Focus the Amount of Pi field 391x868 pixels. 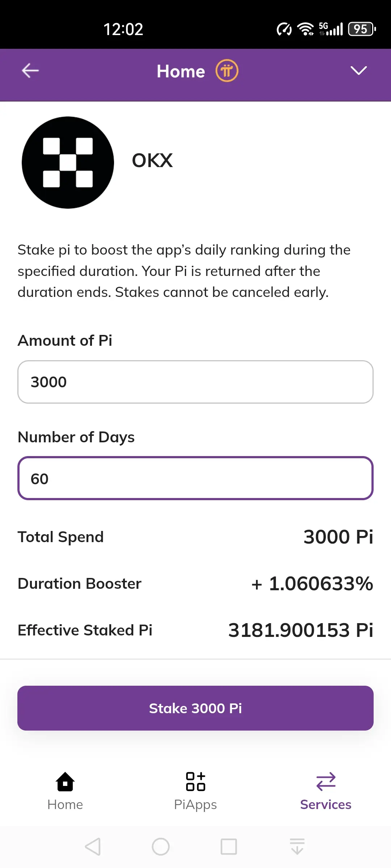click(x=195, y=382)
